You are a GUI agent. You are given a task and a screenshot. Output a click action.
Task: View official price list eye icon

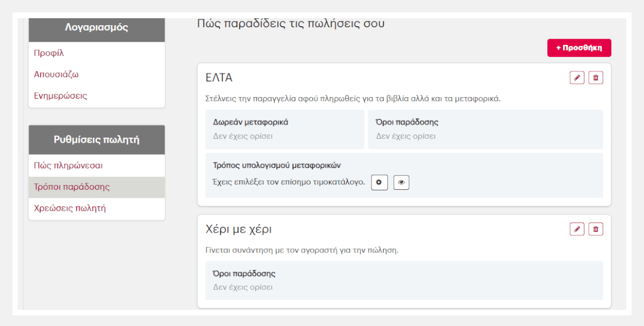[x=401, y=182]
